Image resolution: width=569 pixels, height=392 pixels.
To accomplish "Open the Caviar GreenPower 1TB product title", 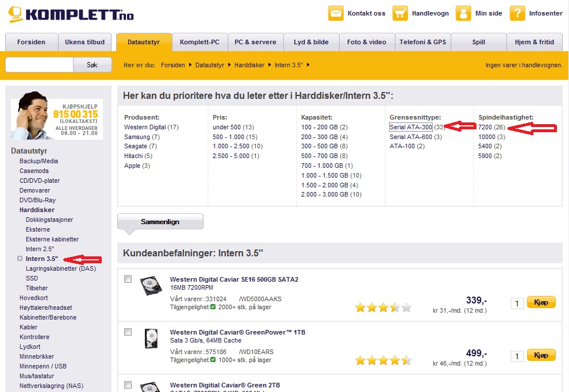I will click(238, 332).
